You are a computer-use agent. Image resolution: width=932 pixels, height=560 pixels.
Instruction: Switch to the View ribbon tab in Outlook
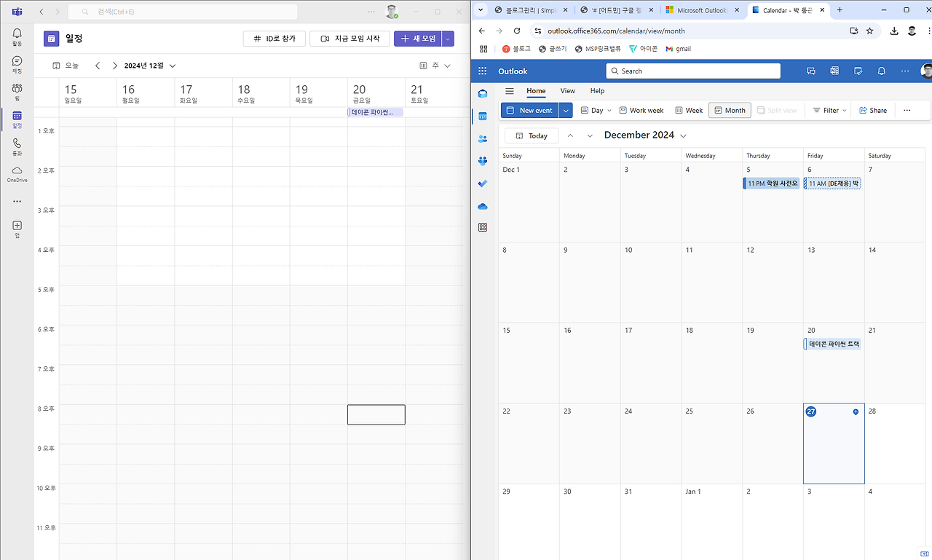coord(568,91)
